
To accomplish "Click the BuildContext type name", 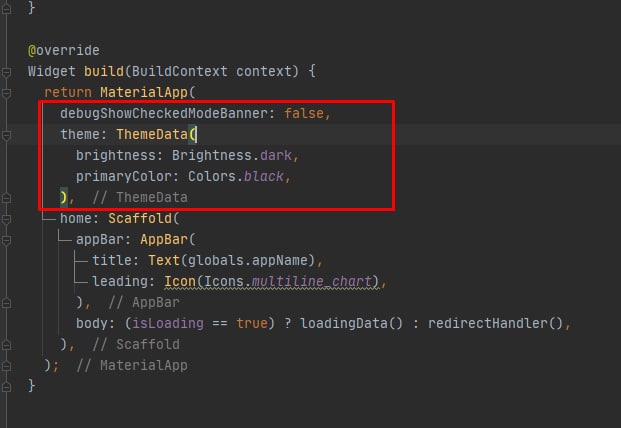I will [x=180, y=72].
